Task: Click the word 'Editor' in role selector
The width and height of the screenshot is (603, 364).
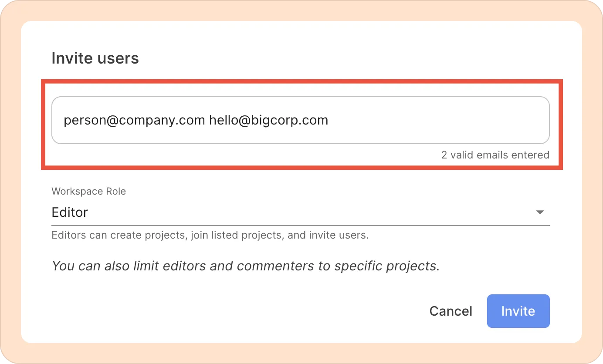Action: (70, 212)
